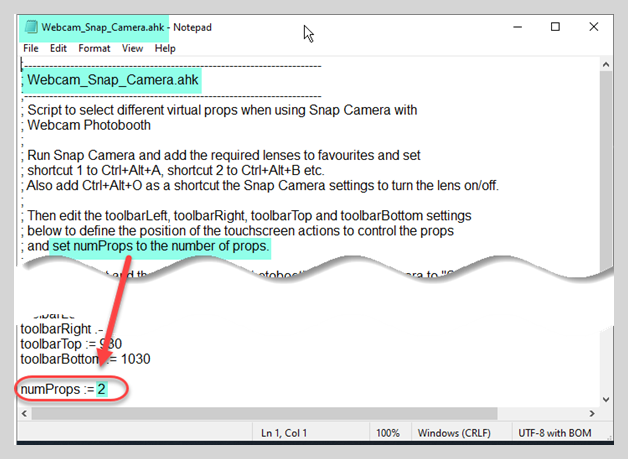Click line 'below to define the position'
Image resolution: width=628 pixels, height=459 pixels.
[238, 231]
